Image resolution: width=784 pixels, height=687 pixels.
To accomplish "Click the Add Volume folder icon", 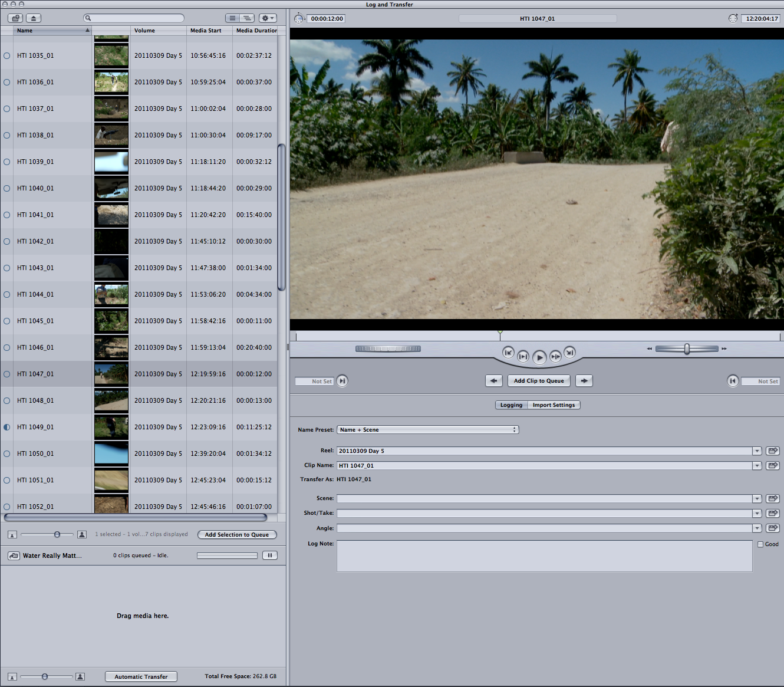I will [15, 18].
